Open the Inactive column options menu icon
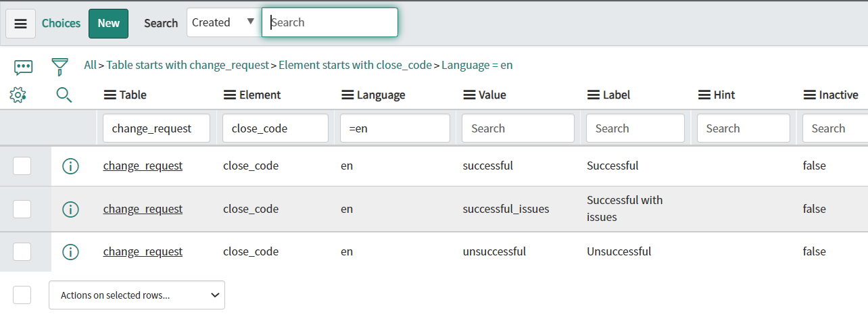Screen dimensions: 868x323 tap(810, 95)
